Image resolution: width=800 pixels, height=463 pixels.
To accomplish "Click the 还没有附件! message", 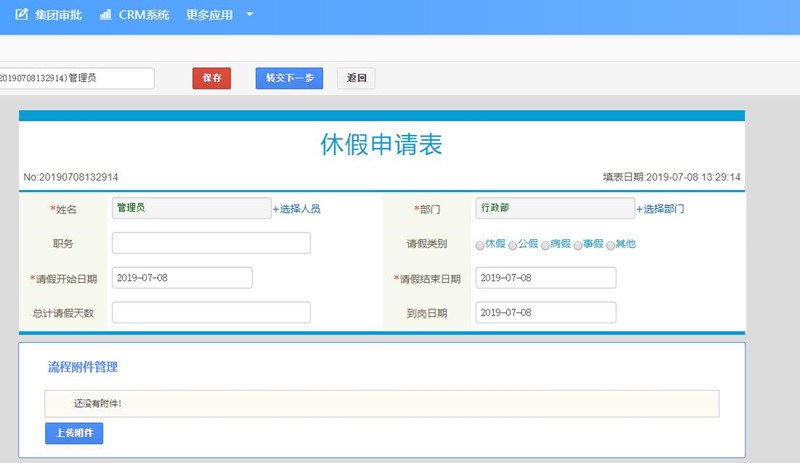I will point(97,404).
